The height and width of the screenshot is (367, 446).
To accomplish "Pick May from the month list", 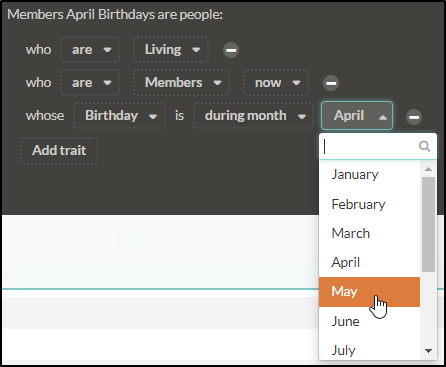I will (369, 292).
